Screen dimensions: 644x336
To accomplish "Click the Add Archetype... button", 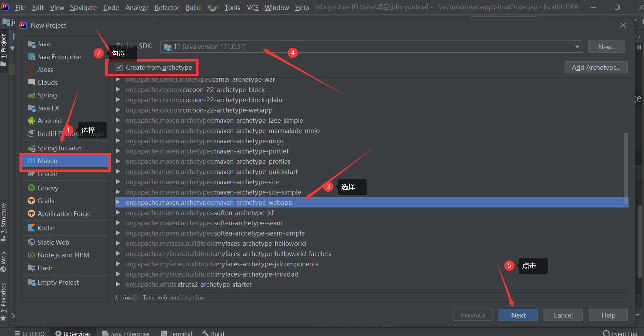I will pyautogui.click(x=596, y=67).
